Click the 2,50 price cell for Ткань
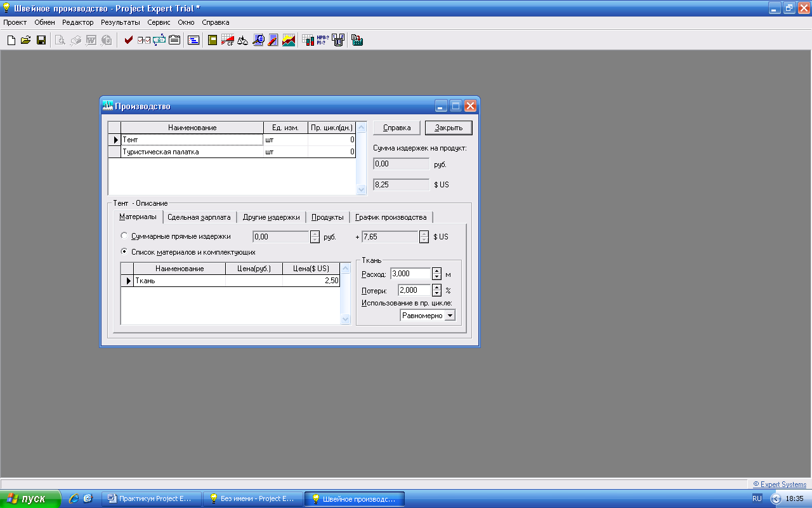The image size is (812, 508). click(x=311, y=281)
